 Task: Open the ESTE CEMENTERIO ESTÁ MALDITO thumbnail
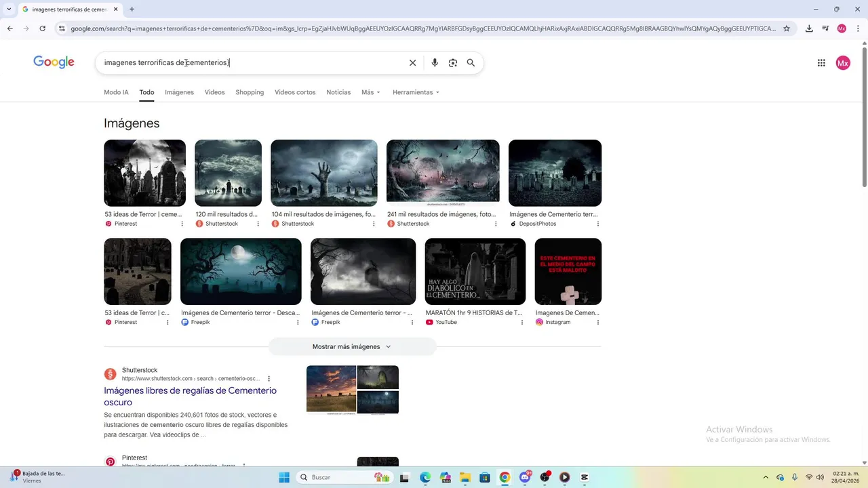568,271
